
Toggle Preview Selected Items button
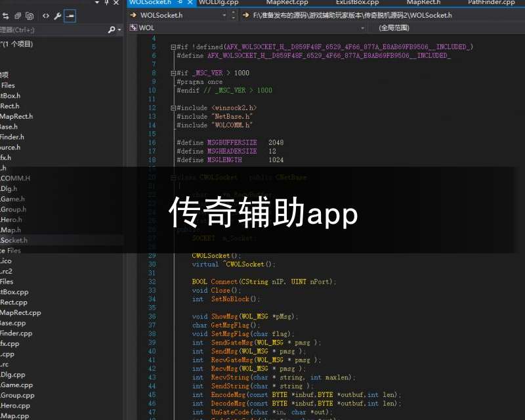(70, 16)
